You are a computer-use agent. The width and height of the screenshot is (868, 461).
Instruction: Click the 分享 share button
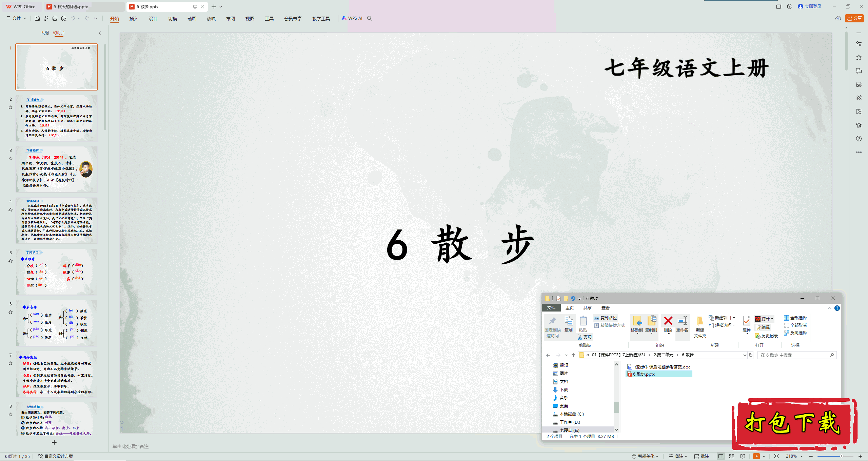click(854, 18)
